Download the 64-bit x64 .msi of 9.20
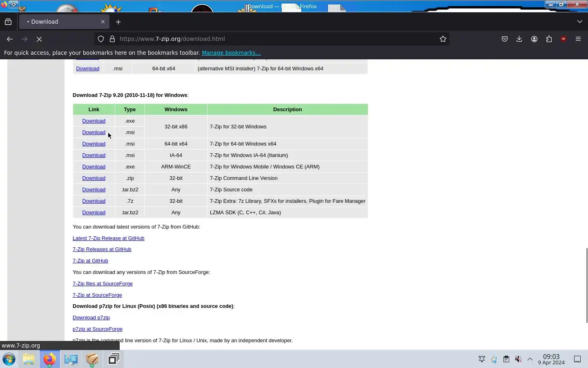 [94, 144]
